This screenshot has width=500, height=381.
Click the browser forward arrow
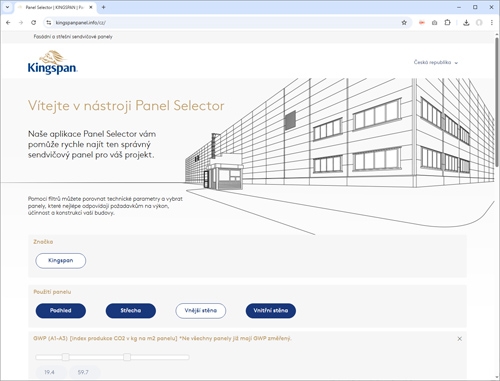coord(21,23)
